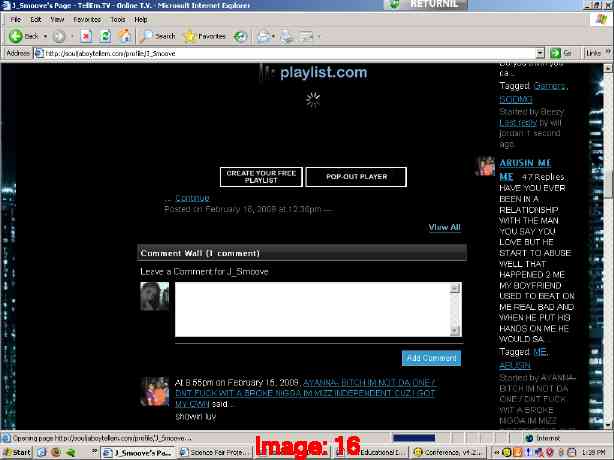Click first quick launch icon after Start

(41, 453)
